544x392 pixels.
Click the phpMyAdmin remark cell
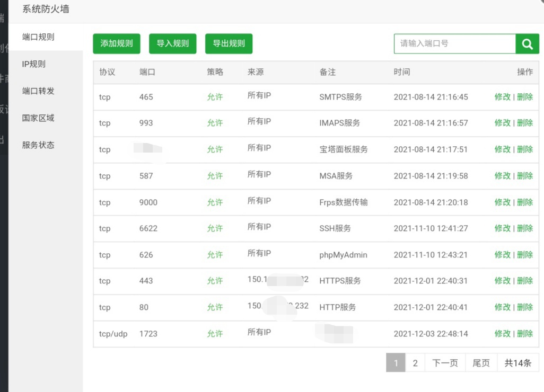point(343,255)
